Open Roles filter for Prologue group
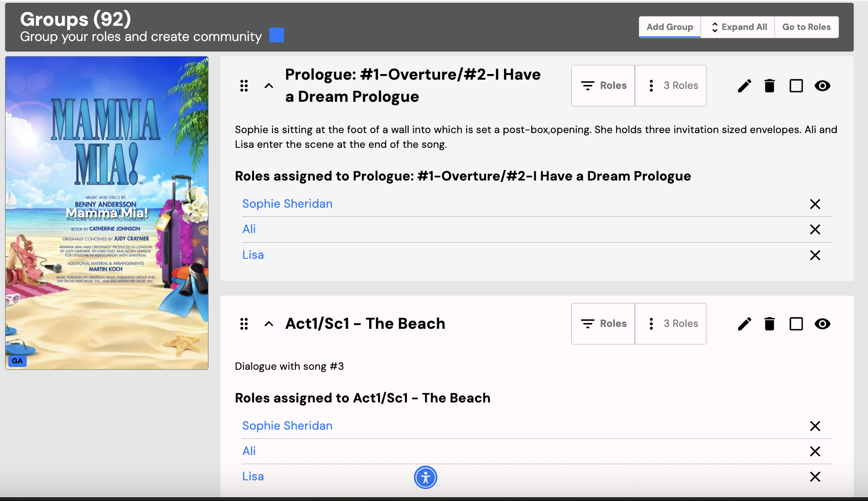This screenshot has width=868, height=501. click(603, 86)
